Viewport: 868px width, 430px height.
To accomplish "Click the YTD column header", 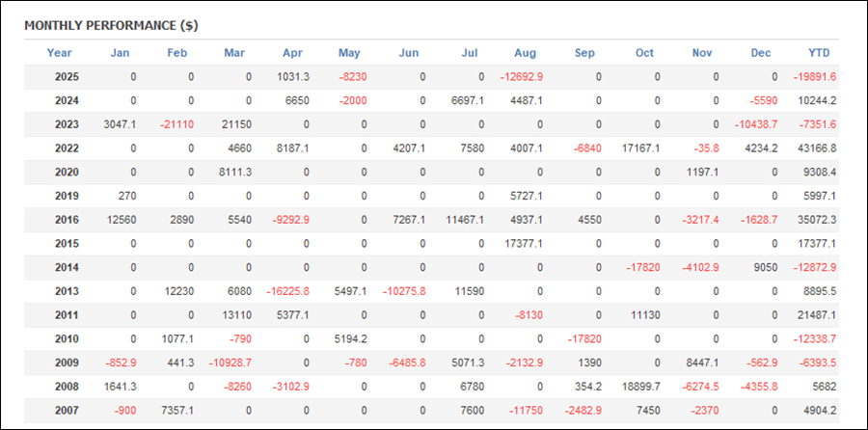I will pos(819,53).
